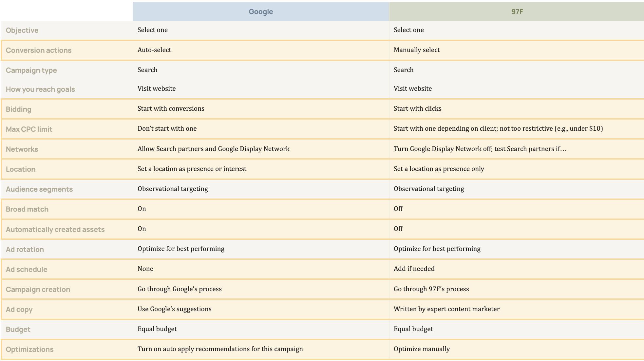The height and width of the screenshot is (361, 644).
Task: Select the Broad match row label
Action: point(27,209)
